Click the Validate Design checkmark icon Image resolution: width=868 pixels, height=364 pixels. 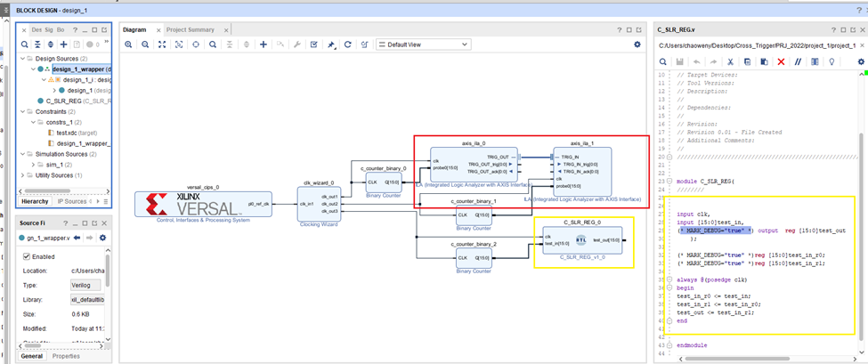(x=314, y=44)
